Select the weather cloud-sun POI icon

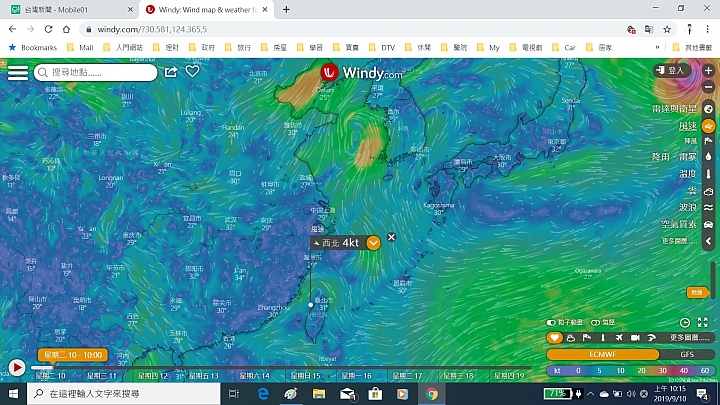coord(571,338)
